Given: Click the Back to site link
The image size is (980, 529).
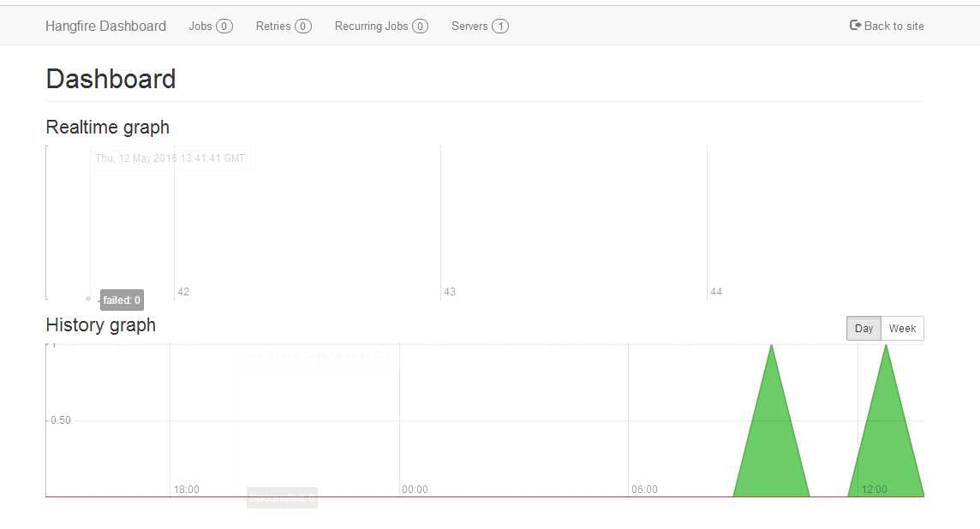Looking at the screenshot, I should 887,26.
